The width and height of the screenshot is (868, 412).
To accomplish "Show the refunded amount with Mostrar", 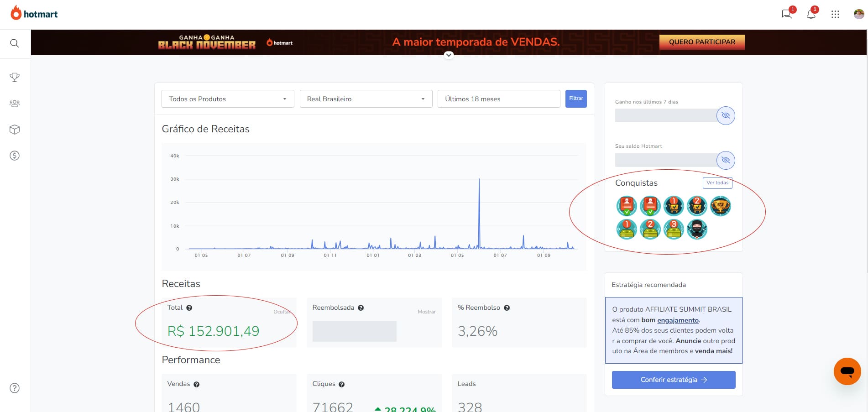I will (426, 312).
